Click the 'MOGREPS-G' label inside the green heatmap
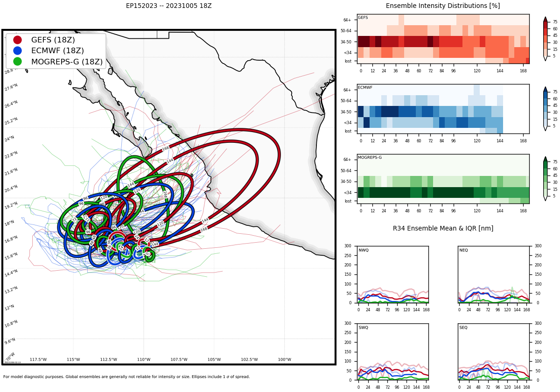This screenshot has width=560, height=392. [x=370, y=158]
